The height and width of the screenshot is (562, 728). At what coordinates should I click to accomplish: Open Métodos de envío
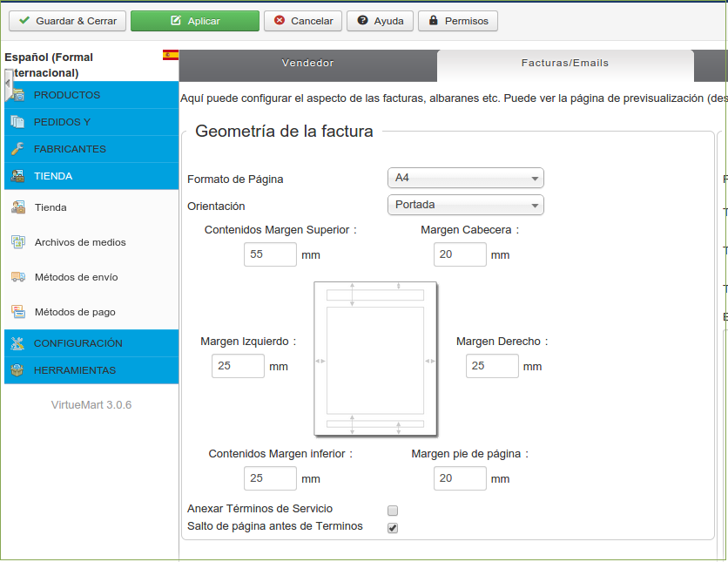click(91, 277)
